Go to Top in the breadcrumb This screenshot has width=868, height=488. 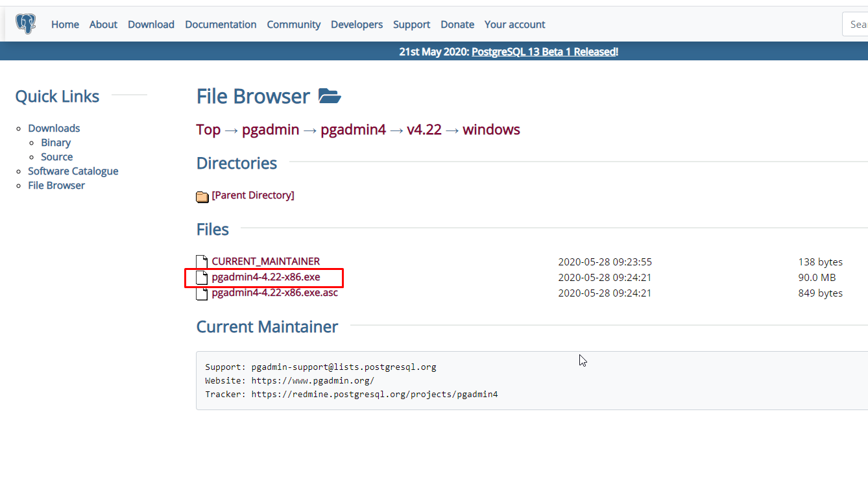pos(208,130)
